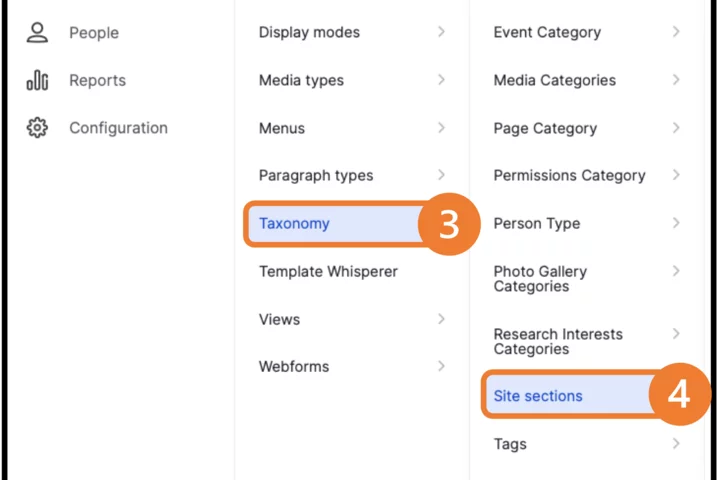Open the Taxonomy menu item
This screenshot has height=480, width=720.
click(x=294, y=223)
